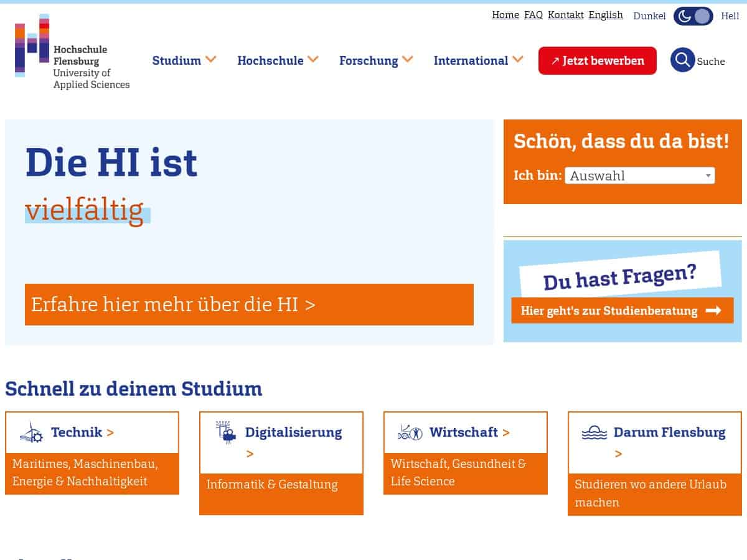Click the DNA icon beside Wirtschaft
This screenshot has width=747, height=560.
[410, 432]
